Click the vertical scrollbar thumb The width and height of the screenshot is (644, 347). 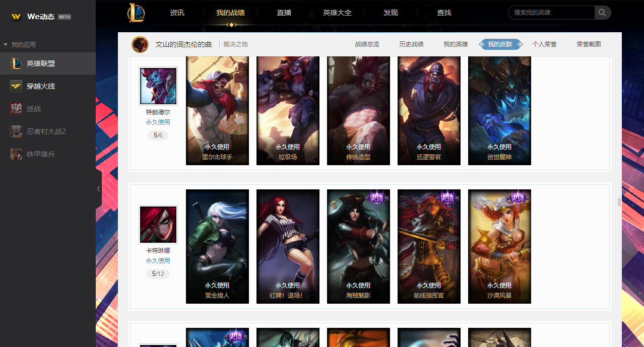[x=619, y=202]
